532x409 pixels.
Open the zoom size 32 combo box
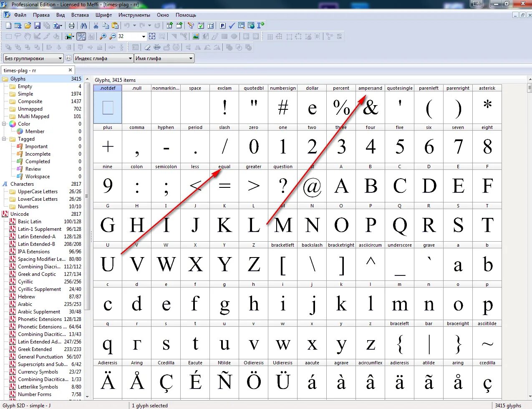click(132, 36)
